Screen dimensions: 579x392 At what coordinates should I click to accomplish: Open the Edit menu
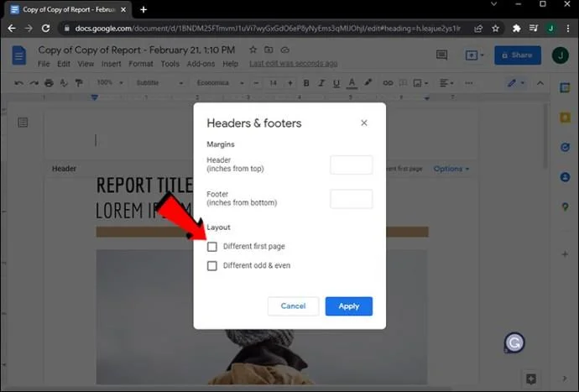click(64, 64)
